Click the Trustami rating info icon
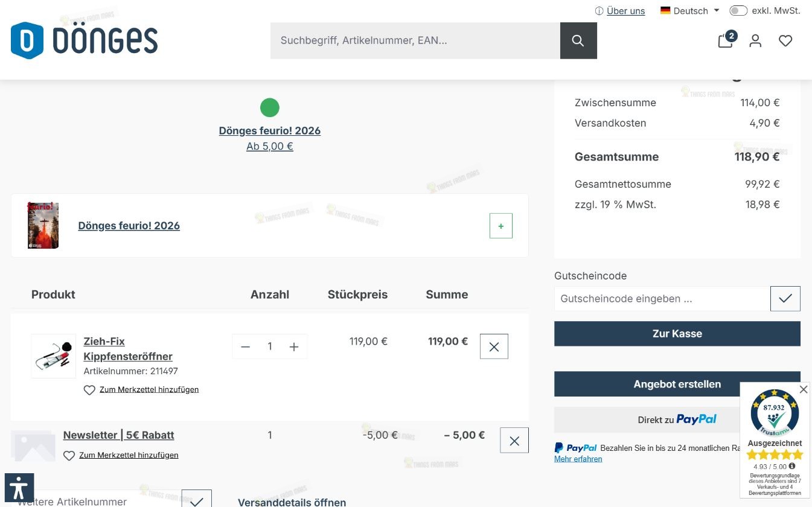 click(x=792, y=466)
